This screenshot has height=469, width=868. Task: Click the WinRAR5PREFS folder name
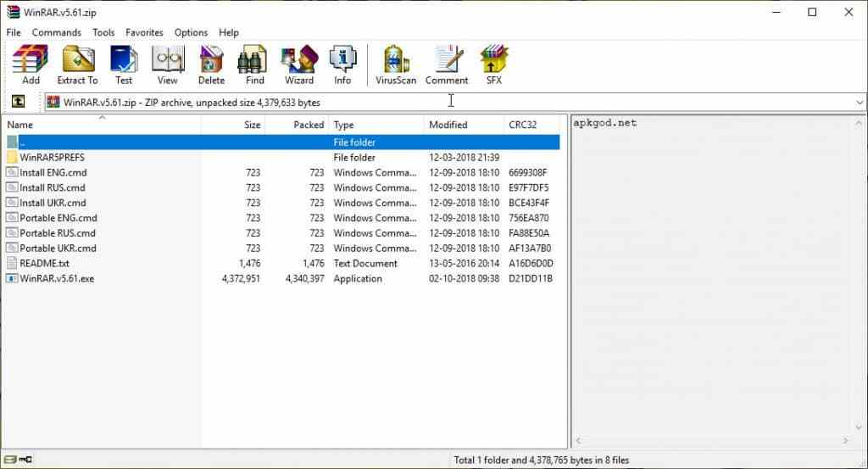click(52, 157)
